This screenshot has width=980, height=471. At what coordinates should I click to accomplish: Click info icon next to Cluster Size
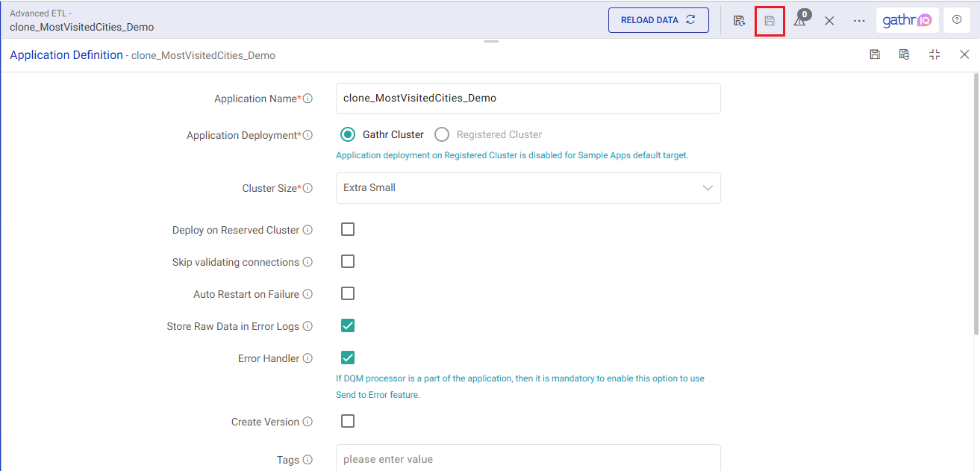[x=308, y=189]
